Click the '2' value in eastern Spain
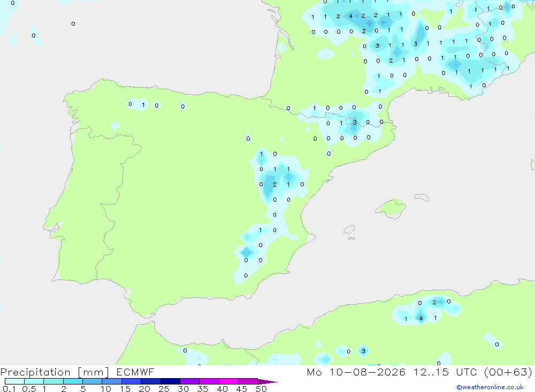The width and height of the screenshot is (535, 392). click(x=274, y=185)
